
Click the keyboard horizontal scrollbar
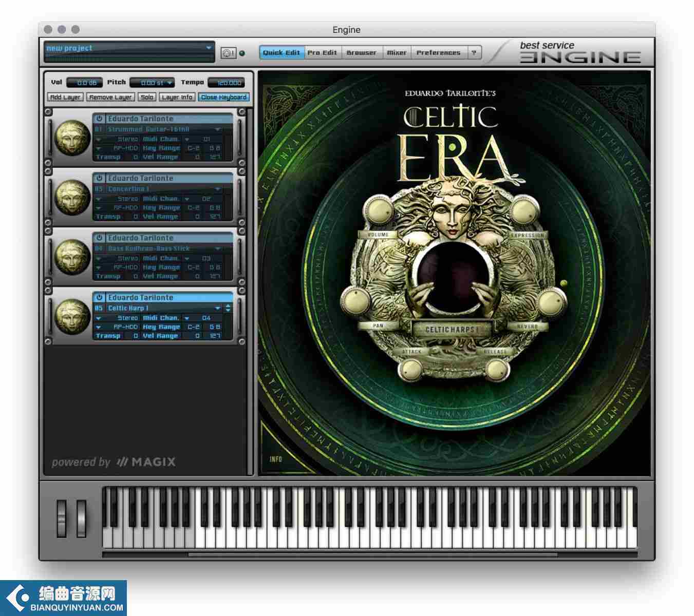(372, 554)
